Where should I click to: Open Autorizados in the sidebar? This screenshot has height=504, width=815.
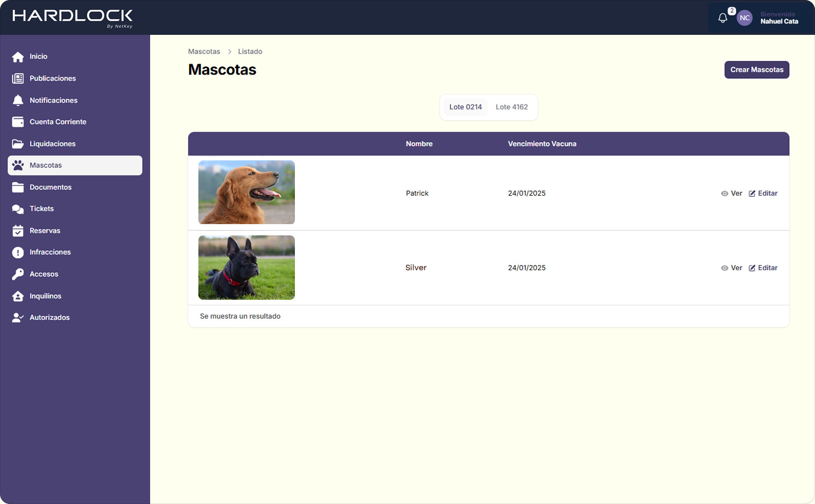point(49,318)
